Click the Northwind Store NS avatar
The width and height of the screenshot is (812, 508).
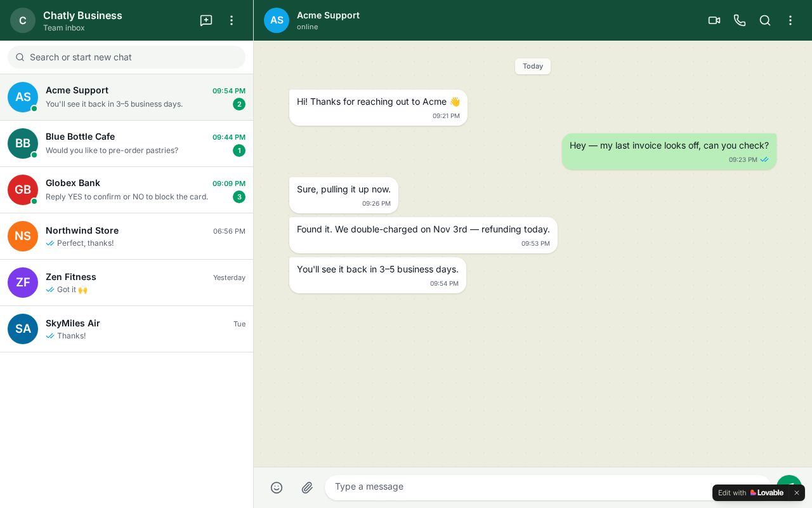23,236
